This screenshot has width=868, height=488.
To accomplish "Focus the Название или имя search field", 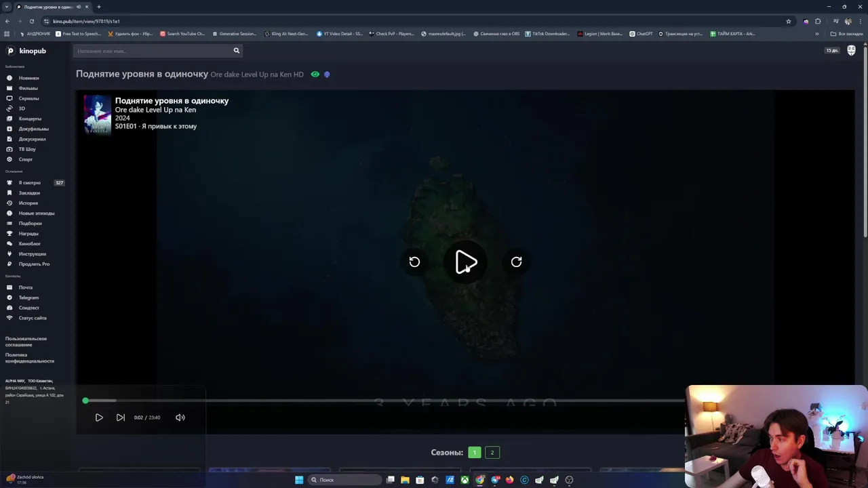I will click(x=153, y=51).
